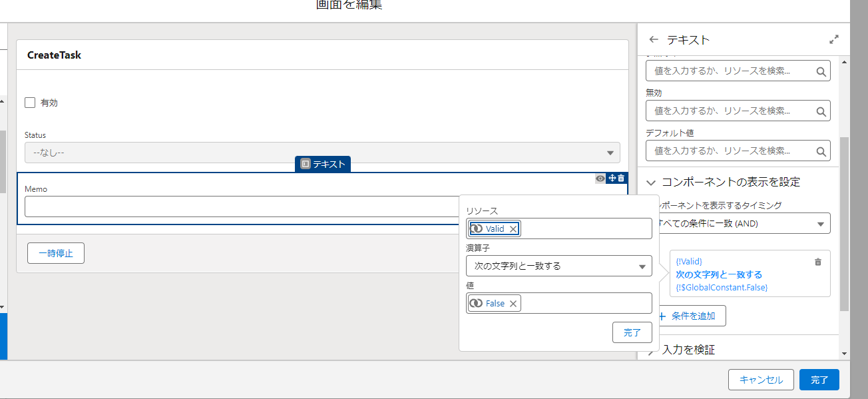
Task: Click the scroll-up arrow of the properties panel
Action: pyautogui.click(x=844, y=62)
